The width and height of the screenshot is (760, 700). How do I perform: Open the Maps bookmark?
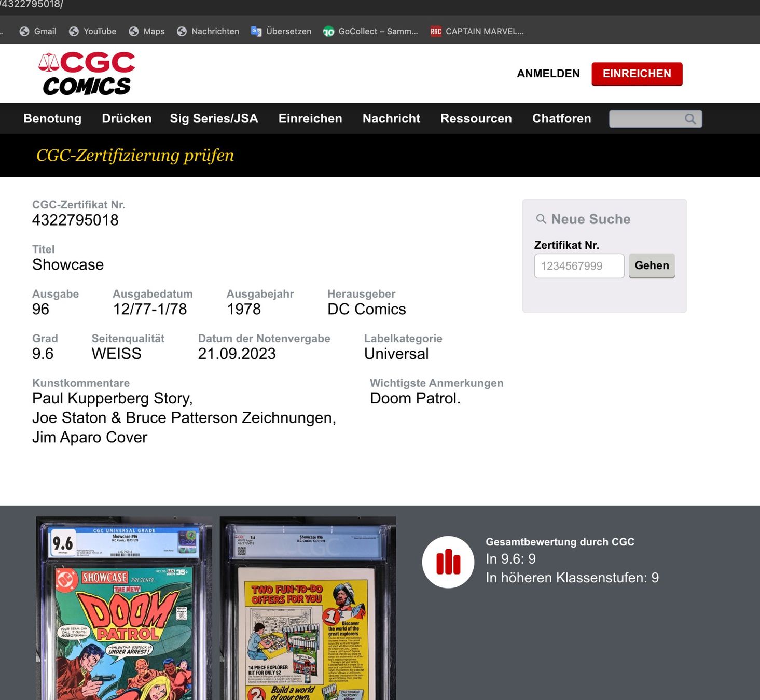click(147, 31)
